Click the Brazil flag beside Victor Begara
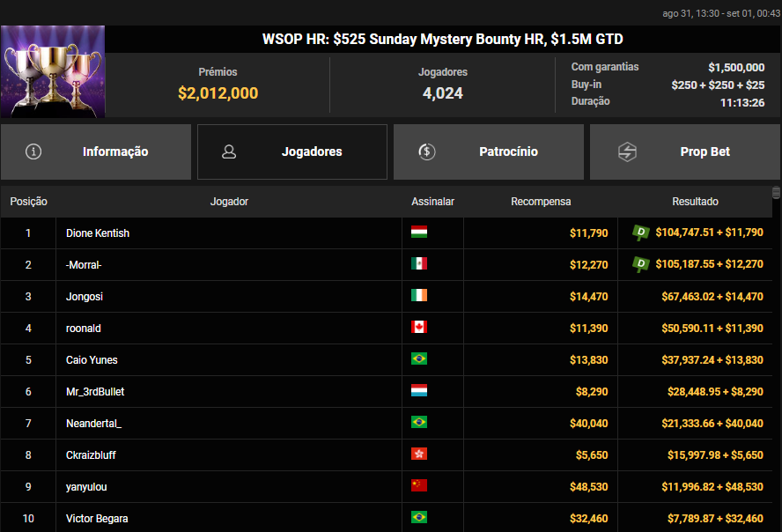This screenshot has height=532, width=782. (419, 518)
